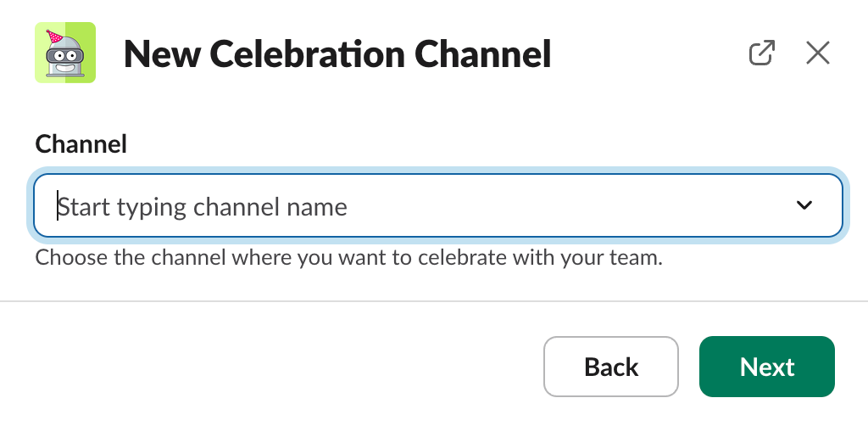Click the 'New Celebration Channel' title
Screen dimensions: 868x426
tap(337, 54)
